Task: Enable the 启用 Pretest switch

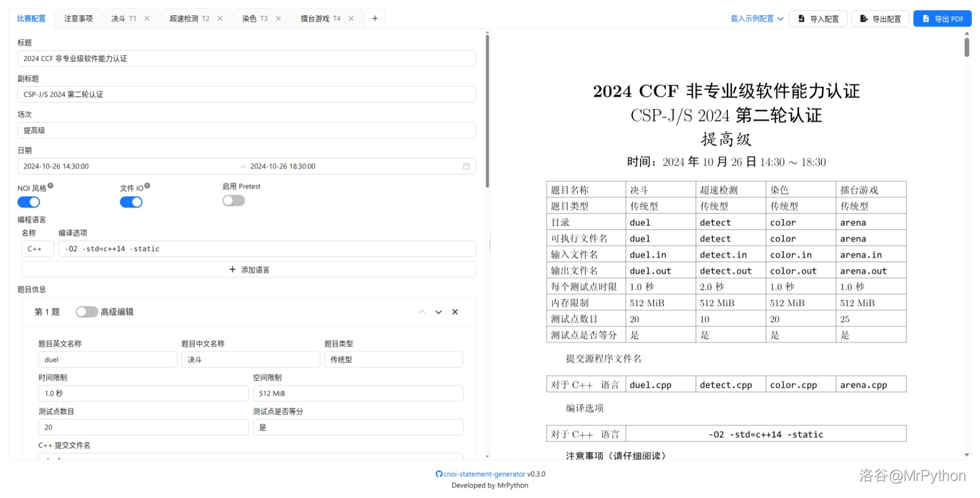Action: click(x=233, y=201)
